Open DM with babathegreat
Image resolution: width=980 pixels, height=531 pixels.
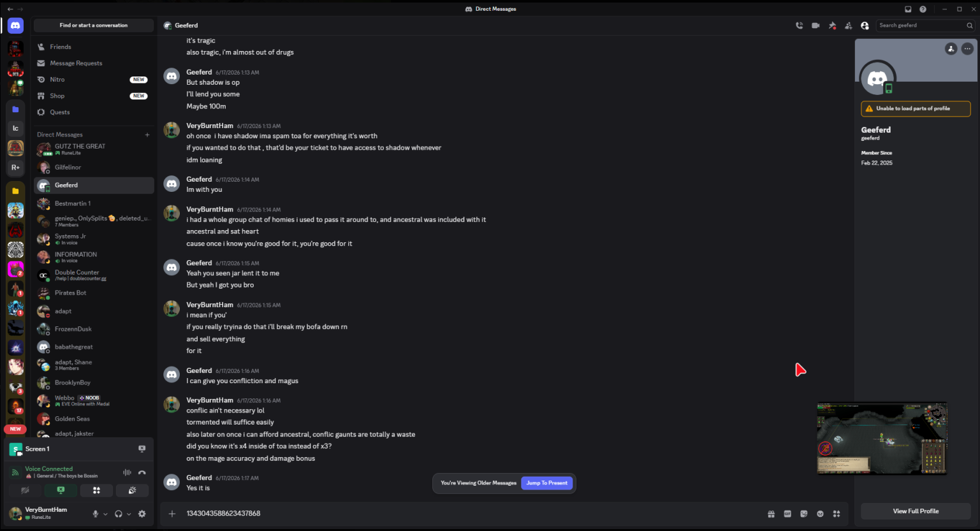click(x=94, y=347)
